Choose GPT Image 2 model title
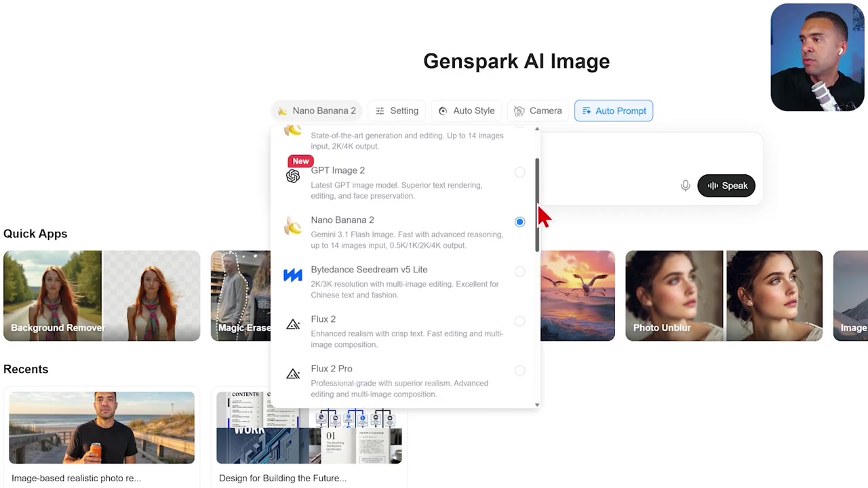The height and width of the screenshot is (488, 868). point(338,170)
